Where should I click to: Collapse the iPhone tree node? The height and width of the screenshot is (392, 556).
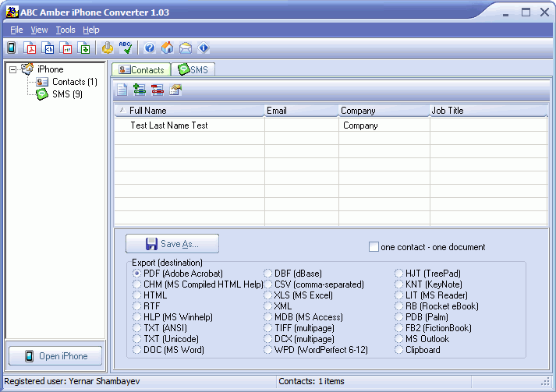point(12,69)
